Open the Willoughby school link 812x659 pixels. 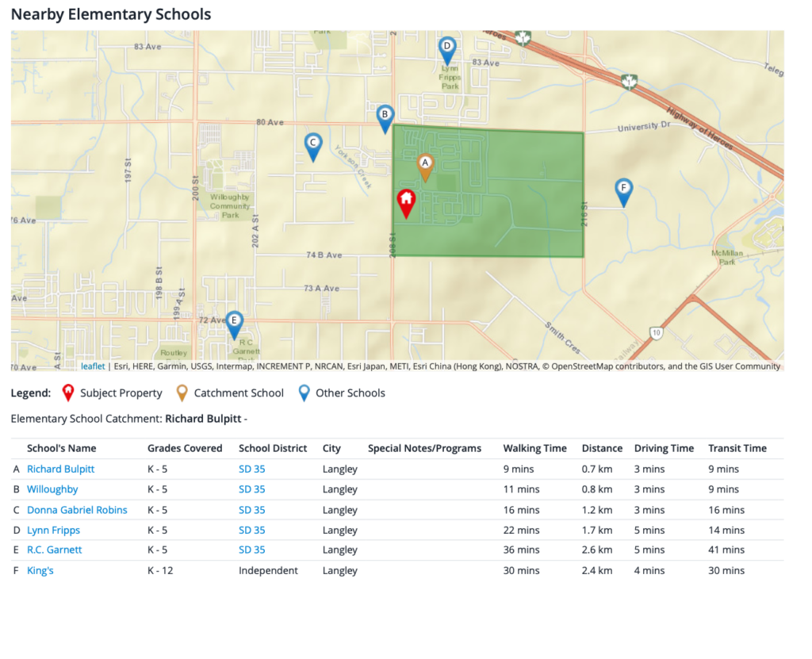click(x=52, y=489)
